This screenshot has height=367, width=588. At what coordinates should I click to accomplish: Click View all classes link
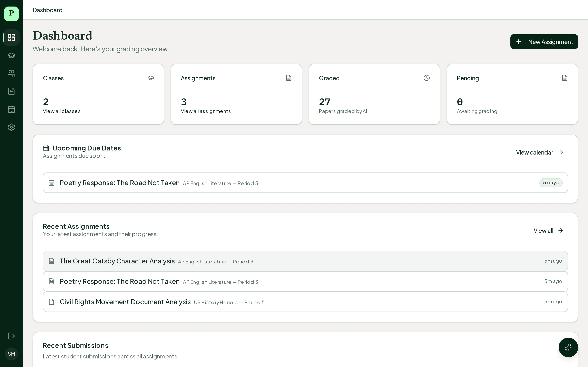pos(62,111)
